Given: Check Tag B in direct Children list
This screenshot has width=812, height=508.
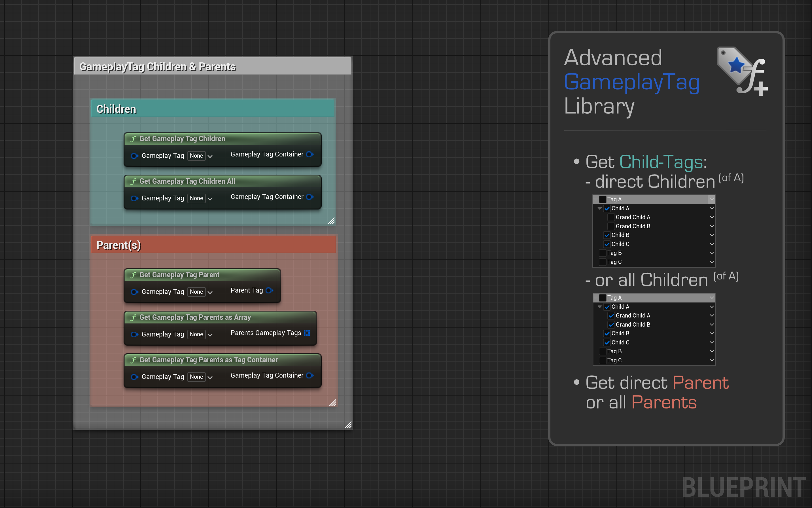Looking at the screenshot, I should tap(603, 253).
